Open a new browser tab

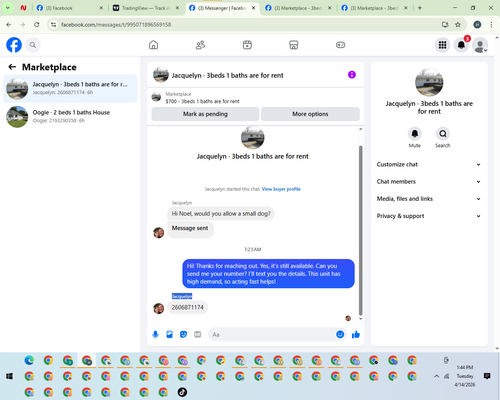[x=420, y=8]
